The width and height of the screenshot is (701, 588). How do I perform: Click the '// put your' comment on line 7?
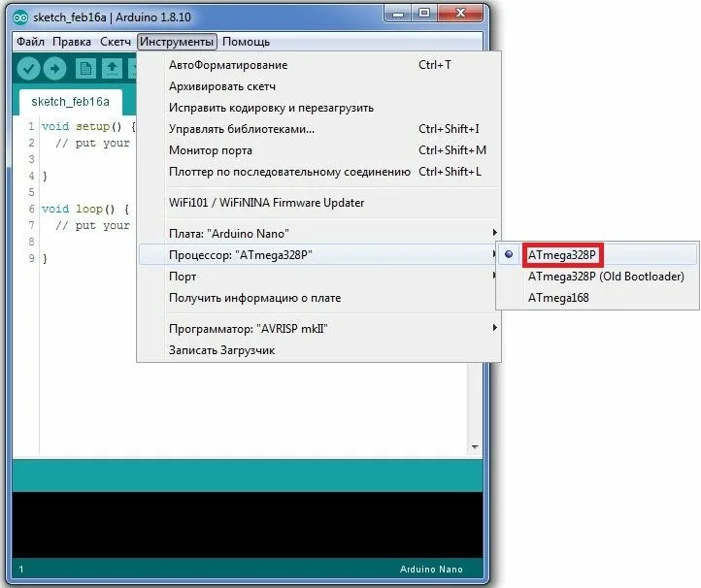(93, 226)
